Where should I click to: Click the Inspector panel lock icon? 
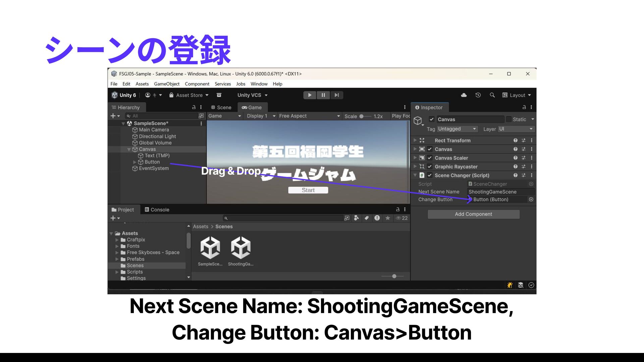(524, 107)
